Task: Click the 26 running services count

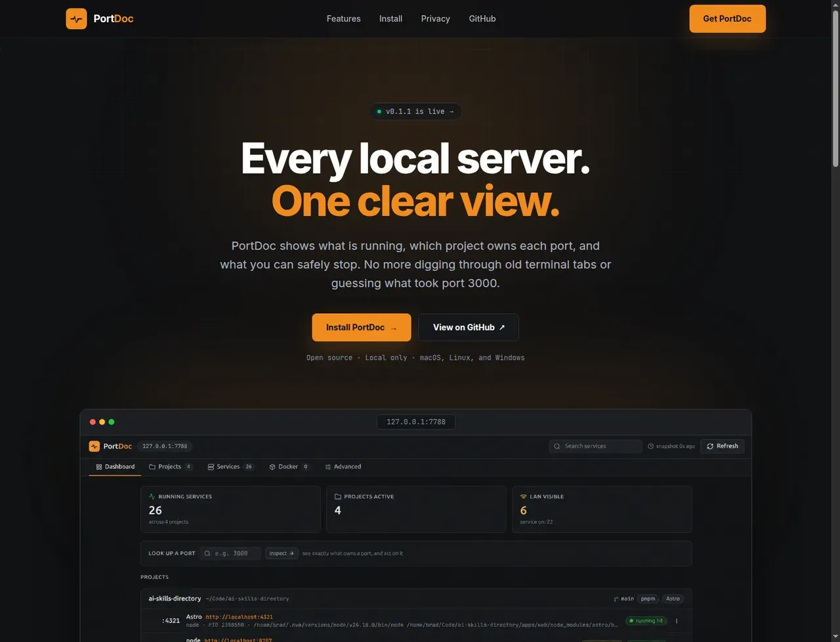Action: point(156,511)
